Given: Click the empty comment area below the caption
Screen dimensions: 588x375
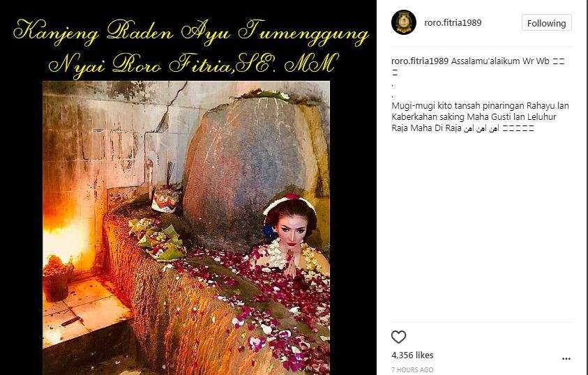Looking at the screenshot, I should pyautogui.click(x=481, y=229).
